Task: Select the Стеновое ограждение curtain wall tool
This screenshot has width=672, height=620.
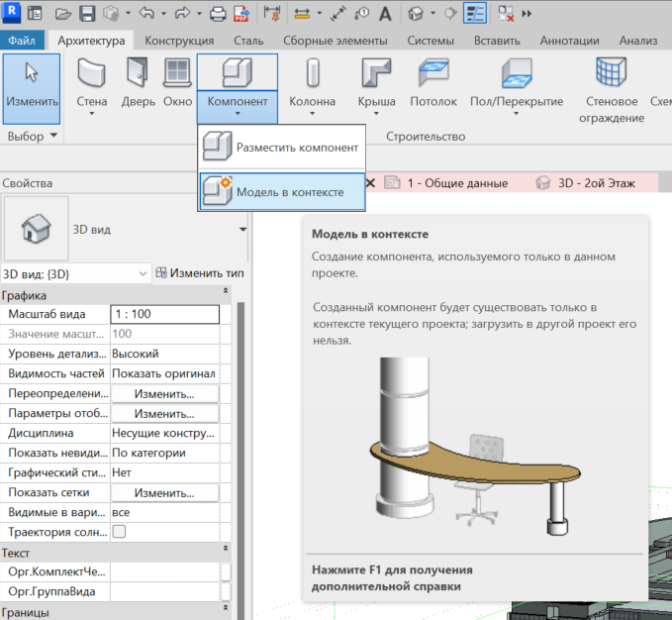Action: point(612,91)
